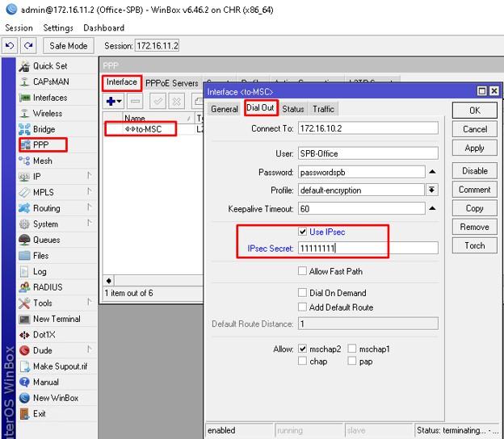This screenshot has width=504, height=439.
Task: Enable Dial On Demand checkbox
Action: coord(302,293)
